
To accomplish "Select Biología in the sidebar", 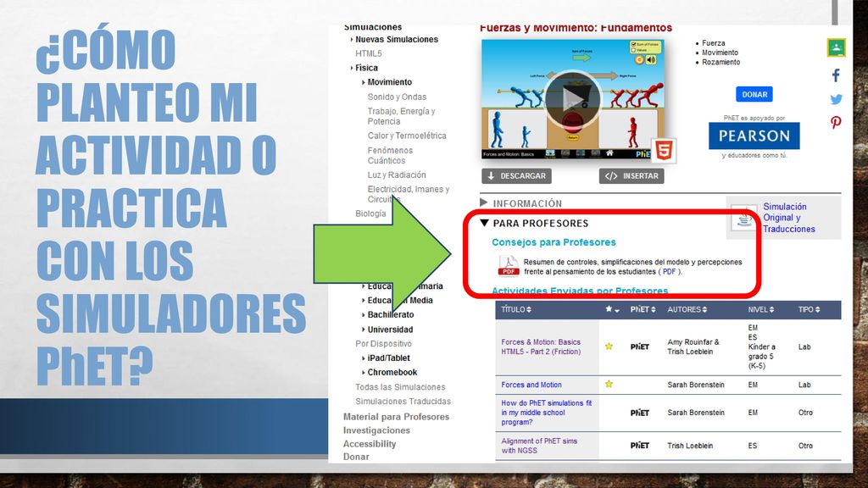I will pyautogui.click(x=371, y=213).
